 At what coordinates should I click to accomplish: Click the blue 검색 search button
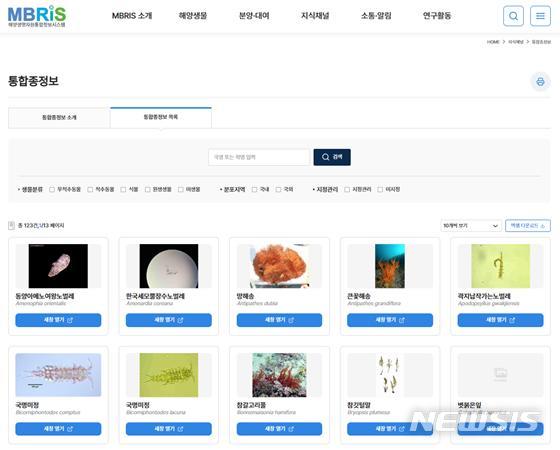(332, 157)
